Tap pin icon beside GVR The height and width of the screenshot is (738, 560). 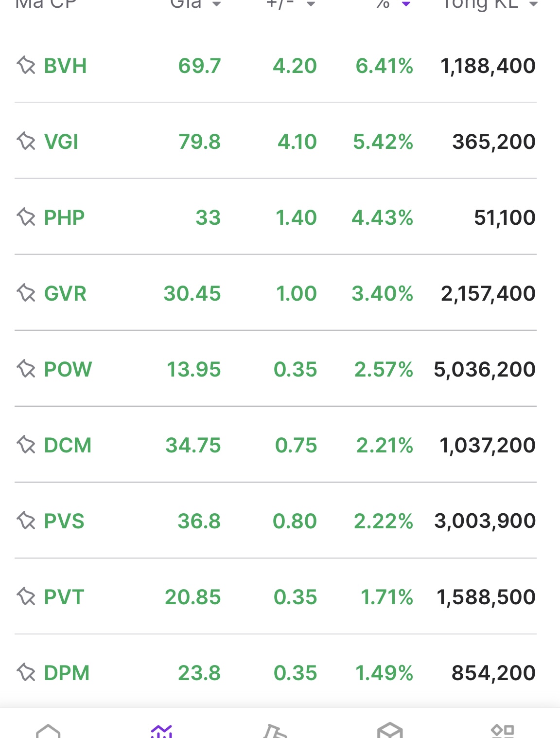(x=26, y=293)
